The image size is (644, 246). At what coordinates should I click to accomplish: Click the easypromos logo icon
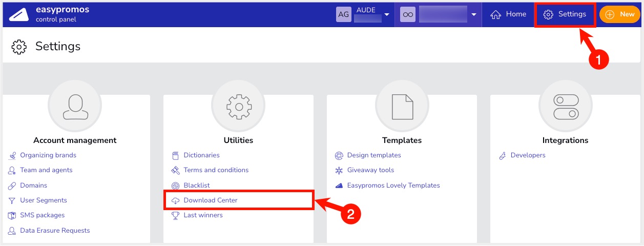click(x=19, y=15)
